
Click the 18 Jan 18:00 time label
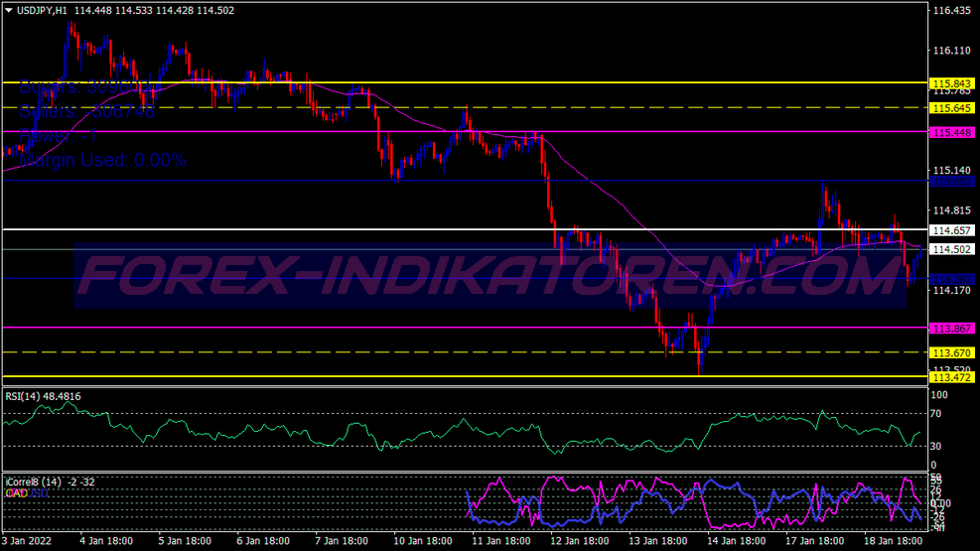click(893, 541)
